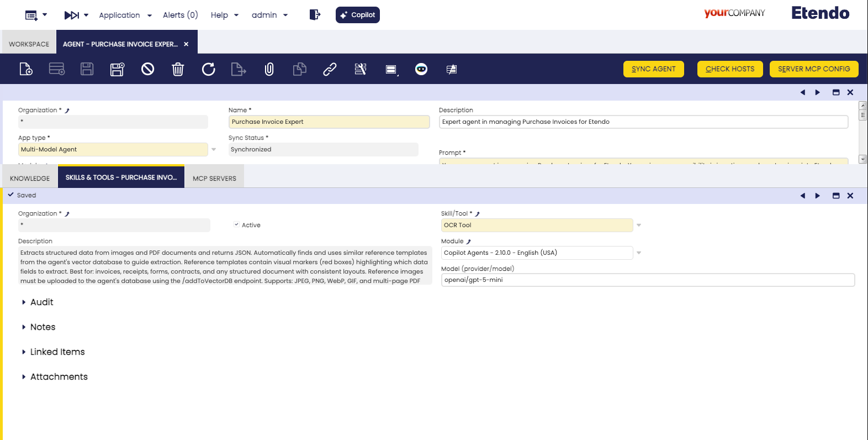This screenshot has height=440, width=868.
Task: Click the Etendo logo
Action: click(821, 13)
